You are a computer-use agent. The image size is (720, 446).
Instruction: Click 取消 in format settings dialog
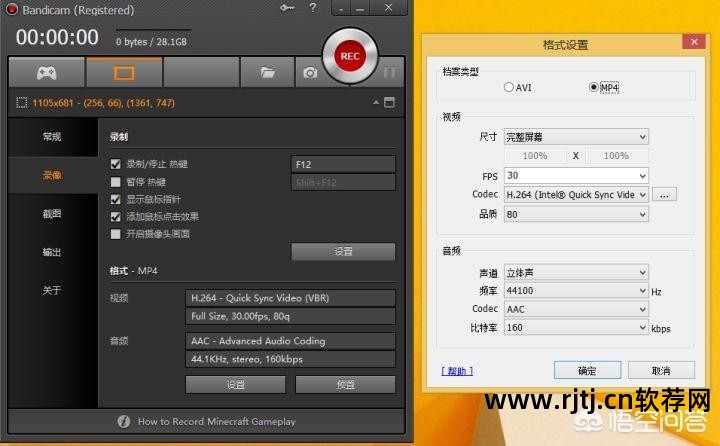(661, 370)
